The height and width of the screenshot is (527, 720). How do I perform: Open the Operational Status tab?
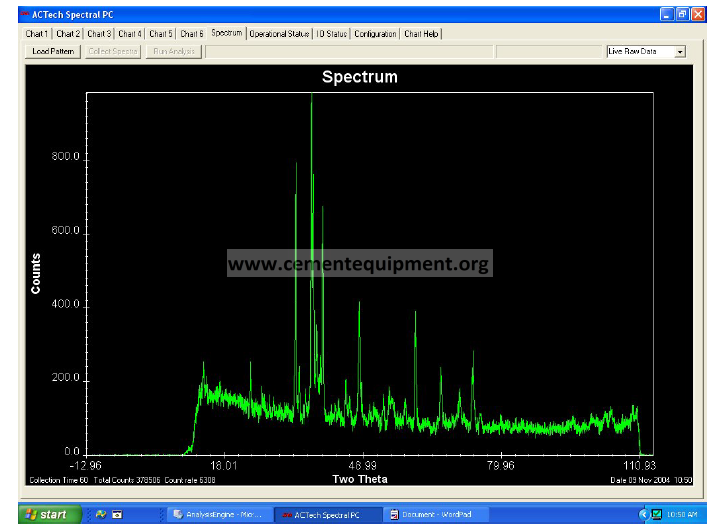point(279,34)
